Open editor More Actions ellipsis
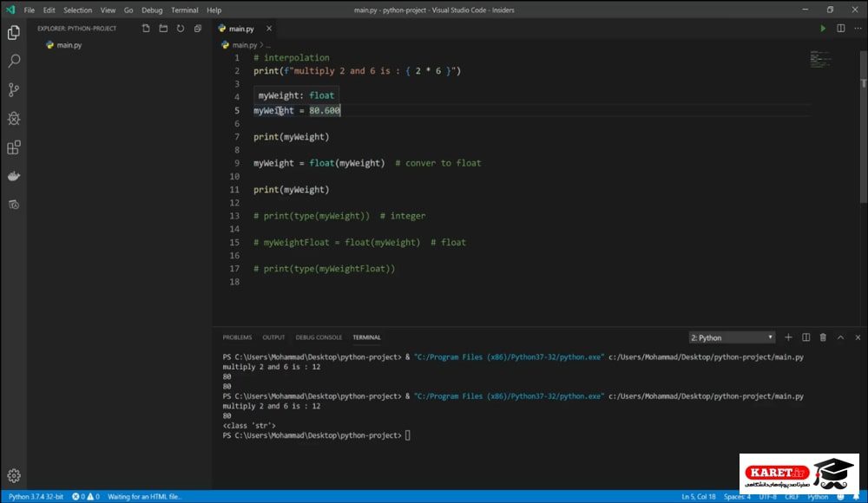 858,29
